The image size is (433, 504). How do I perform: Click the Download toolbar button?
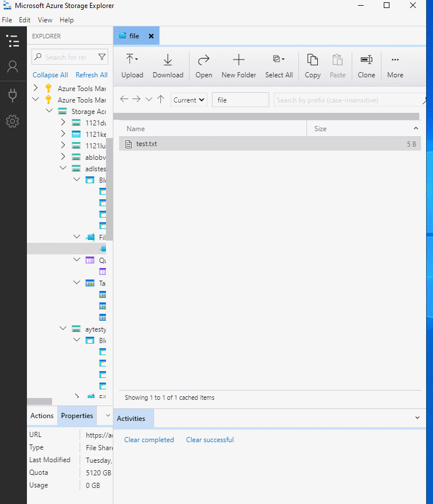point(168,66)
